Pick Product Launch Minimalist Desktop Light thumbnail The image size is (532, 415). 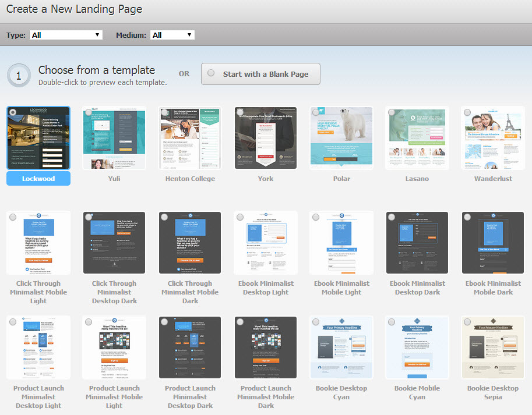tap(38, 347)
